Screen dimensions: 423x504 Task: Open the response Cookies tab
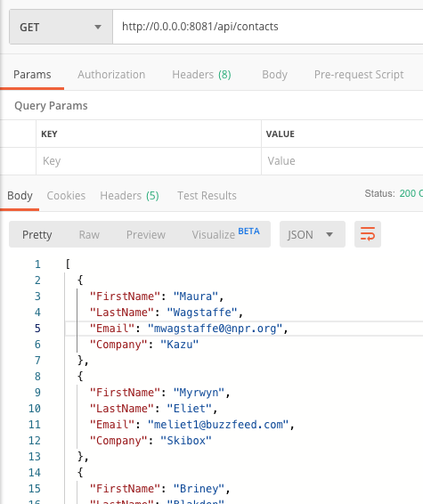pyautogui.click(x=66, y=196)
